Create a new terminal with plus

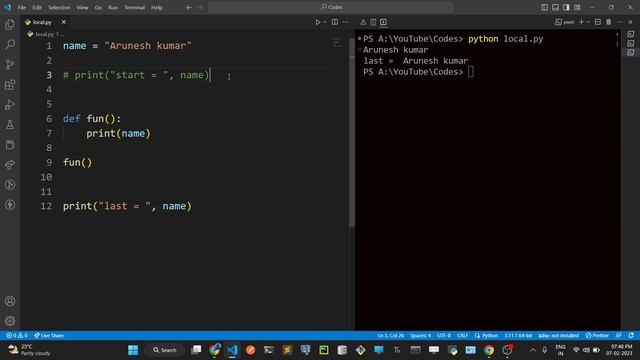(x=582, y=22)
